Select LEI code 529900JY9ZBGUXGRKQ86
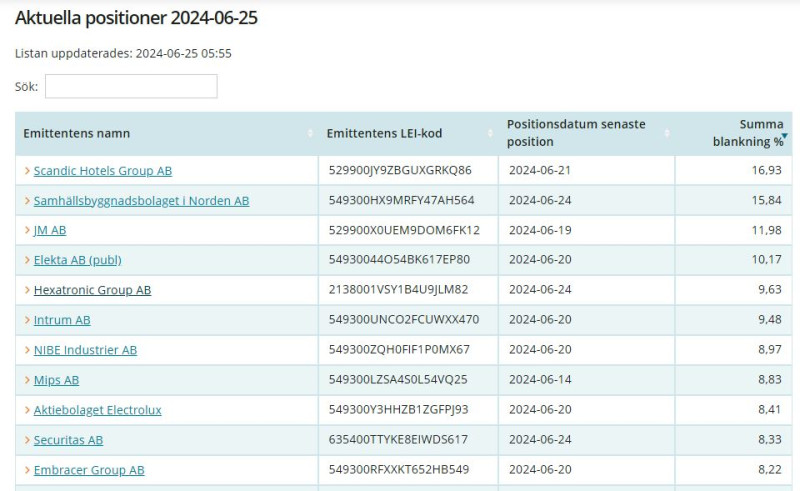 point(400,170)
